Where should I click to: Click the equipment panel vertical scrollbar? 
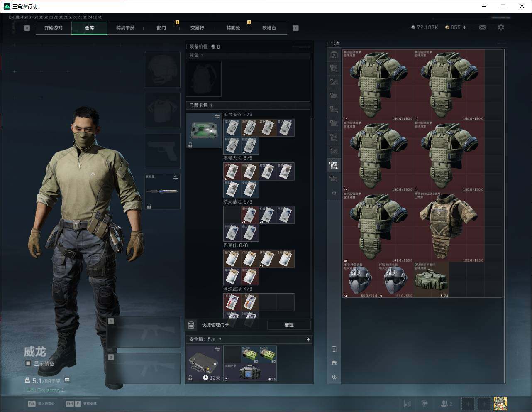(x=312, y=218)
